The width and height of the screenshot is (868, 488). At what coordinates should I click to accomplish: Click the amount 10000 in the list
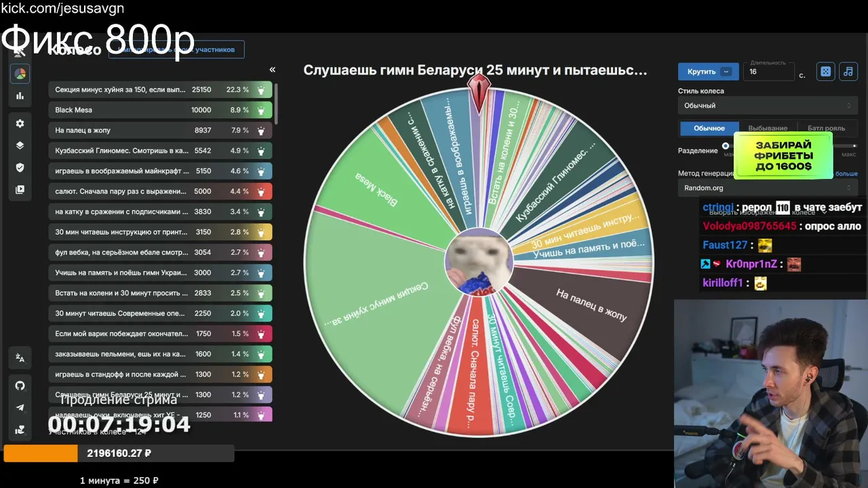point(201,110)
